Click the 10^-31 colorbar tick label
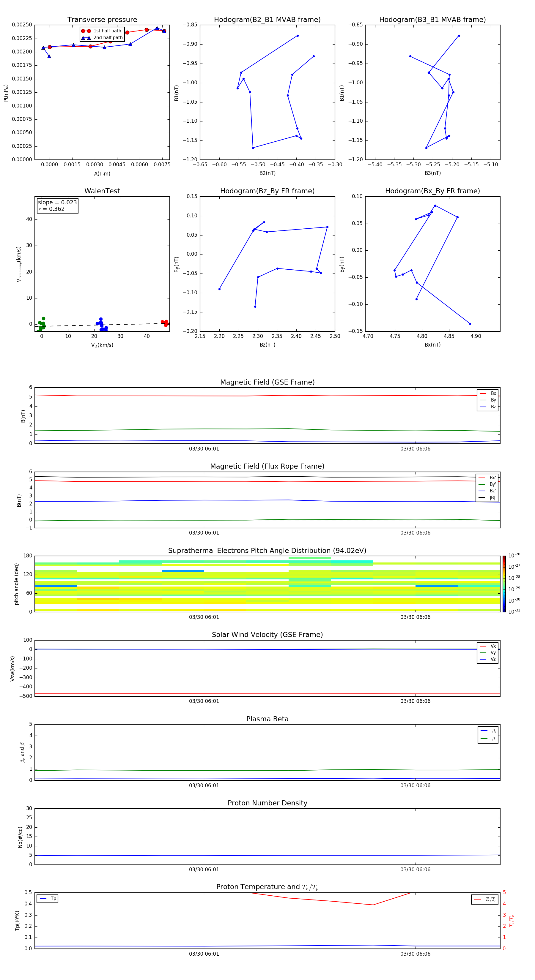The height and width of the screenshot is (980, 535). (514, 611)
